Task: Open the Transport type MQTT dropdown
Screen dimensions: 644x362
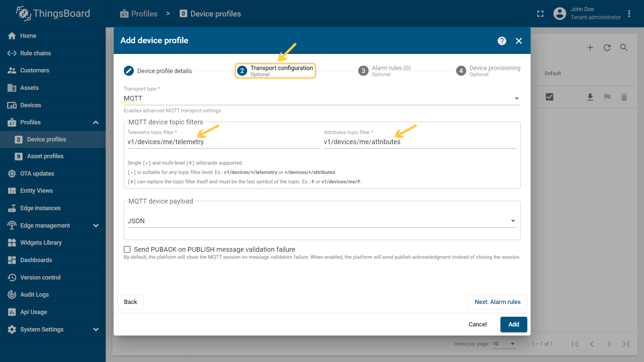Action: tap(322, 98)
